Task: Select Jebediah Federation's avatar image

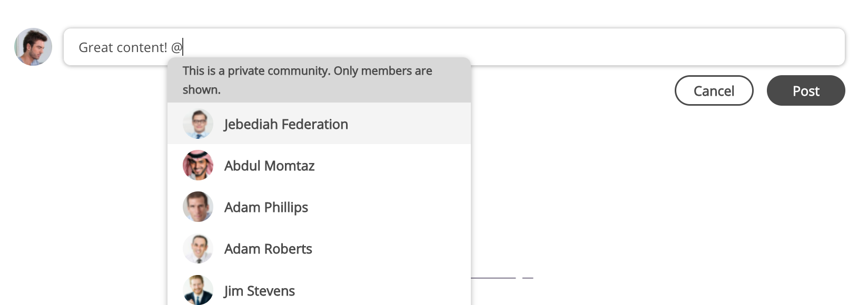Action: click(198, 124)
